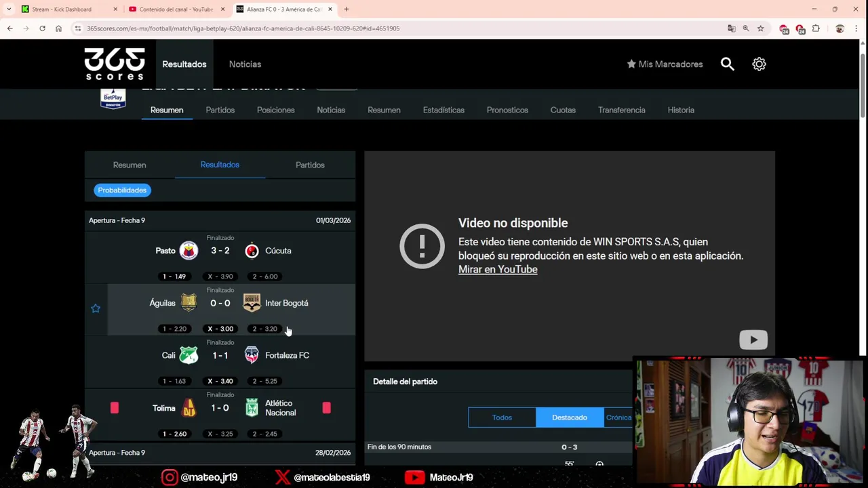Open Noticias in top navigation
The image size is (868, 488).
(245, 64)
